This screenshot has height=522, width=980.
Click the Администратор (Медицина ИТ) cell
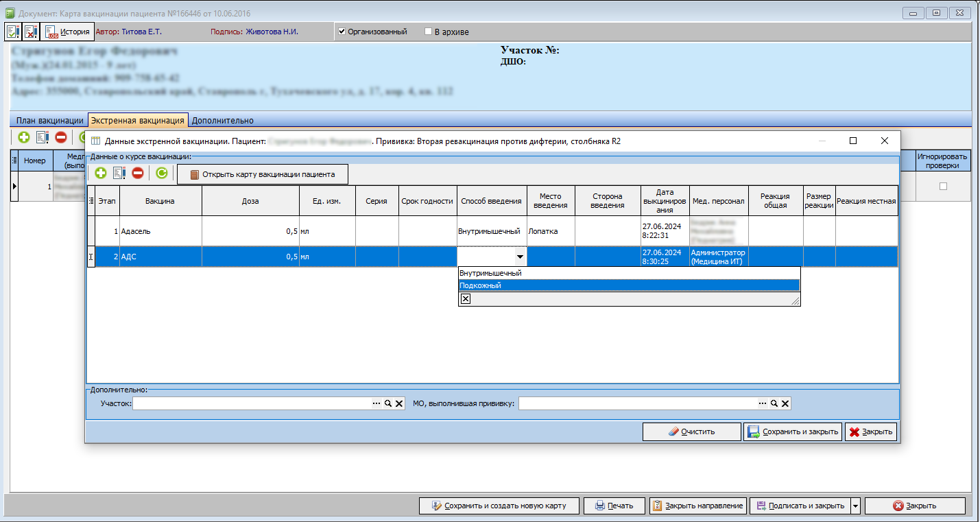pyautogui.click(x=719, y=257)
